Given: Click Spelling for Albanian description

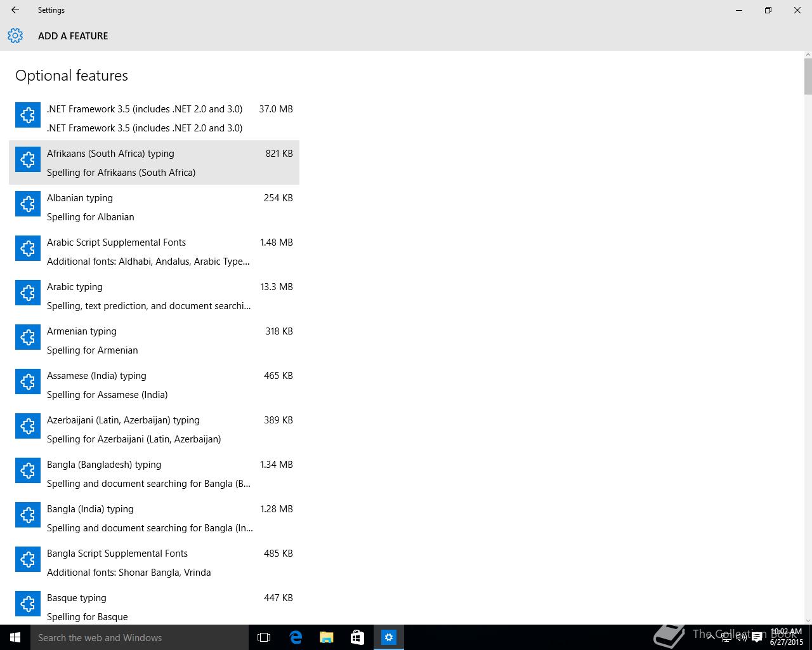Looking at the screenshot, I should [x=91, y=217].
